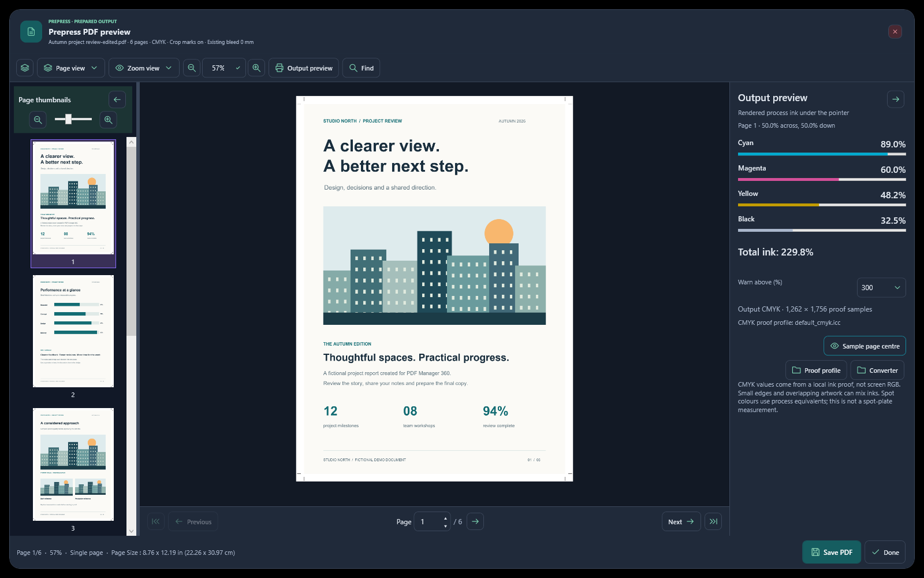The height and width of the screenshot is (578, 924).
Task: Open the Zoom view dropdown
Action: pos(144,68)
